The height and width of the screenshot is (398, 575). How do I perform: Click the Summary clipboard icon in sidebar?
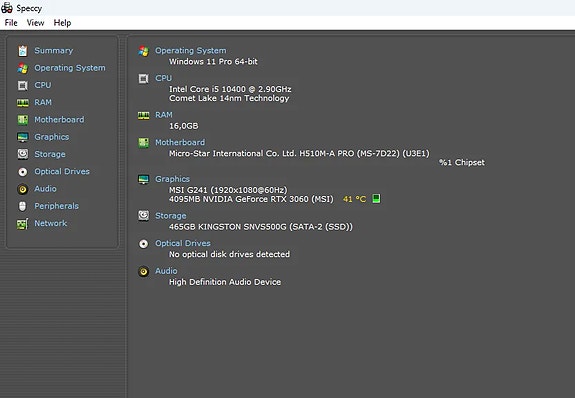click(23, 51)
